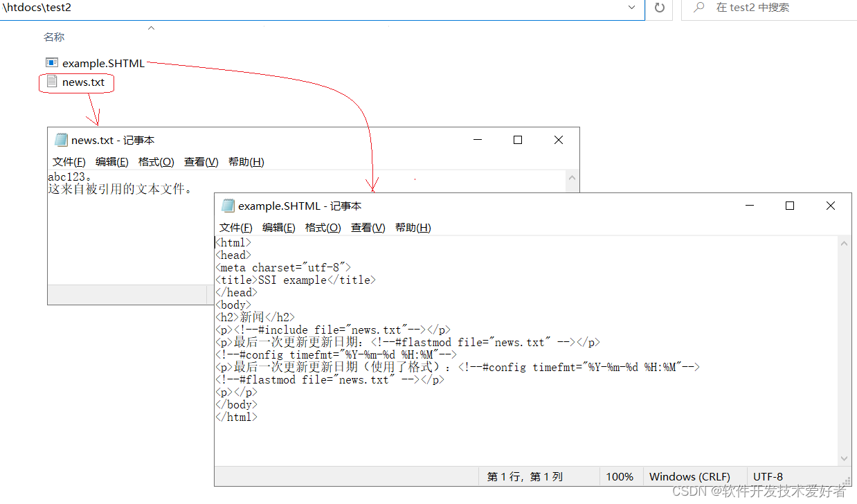Click scroll down arrow in example.SHTML Notepad
857x504 pixels.
coord(844,458)
